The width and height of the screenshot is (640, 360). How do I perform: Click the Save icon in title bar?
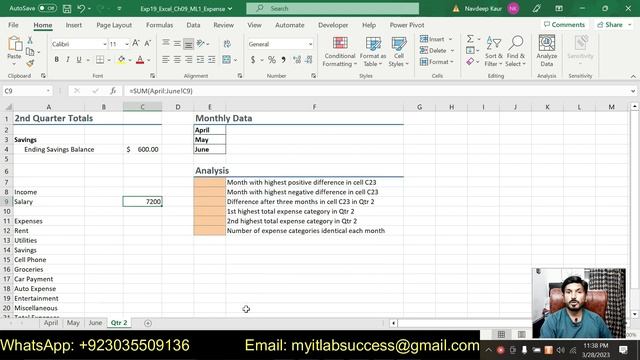click(67, 9)
